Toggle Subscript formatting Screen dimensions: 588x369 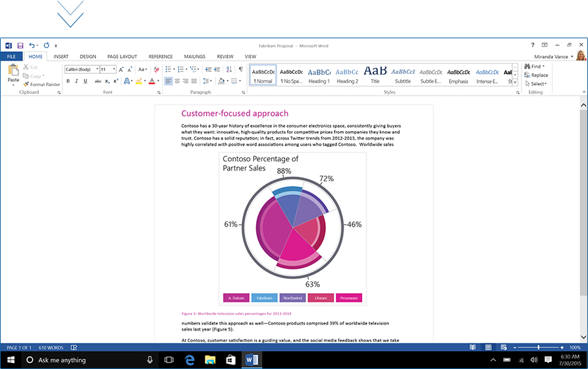107,81
